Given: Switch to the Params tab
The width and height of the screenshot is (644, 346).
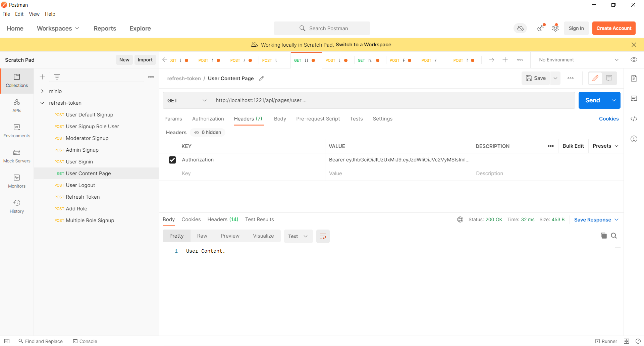Looking at the screenshot, I should click(x=173, y=119).
